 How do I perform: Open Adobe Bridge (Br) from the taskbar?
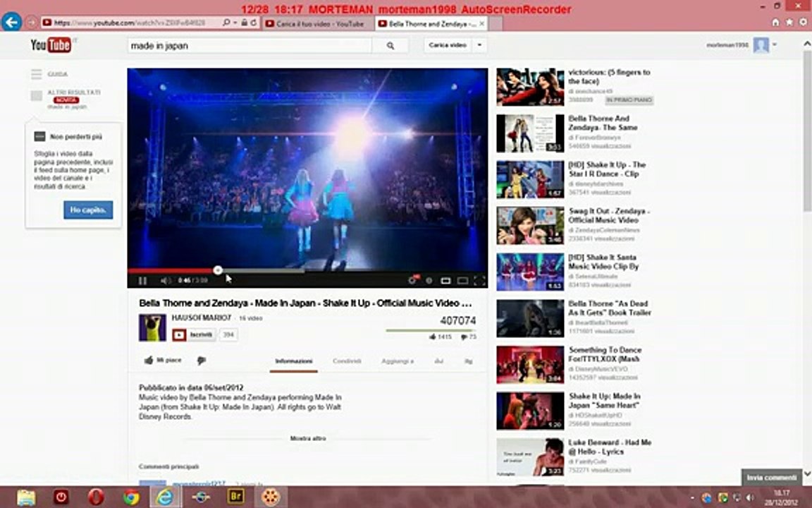235,497
